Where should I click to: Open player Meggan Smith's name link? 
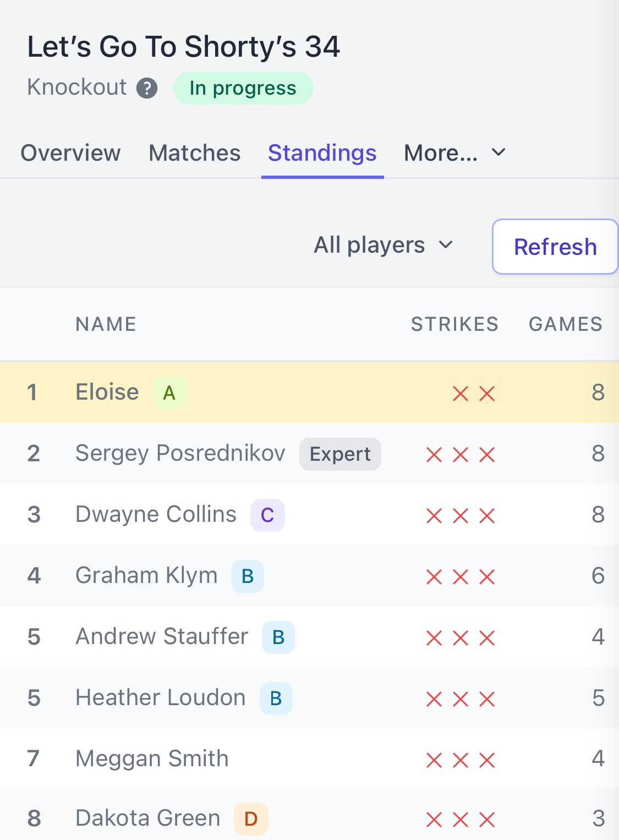click(152, 759)
